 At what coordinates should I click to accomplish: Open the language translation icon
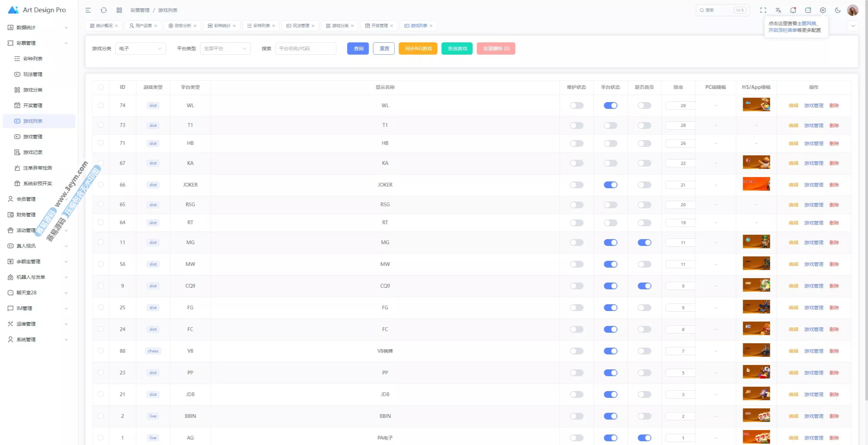tap(778, 10)
